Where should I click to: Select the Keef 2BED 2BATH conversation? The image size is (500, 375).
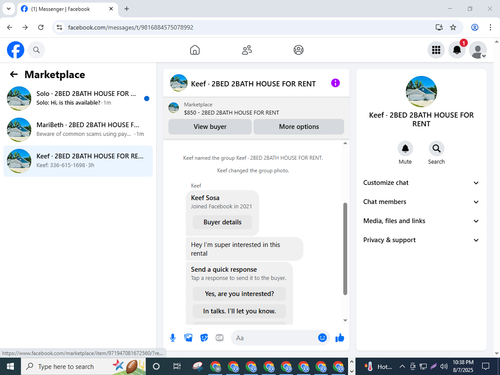[78, 161]
